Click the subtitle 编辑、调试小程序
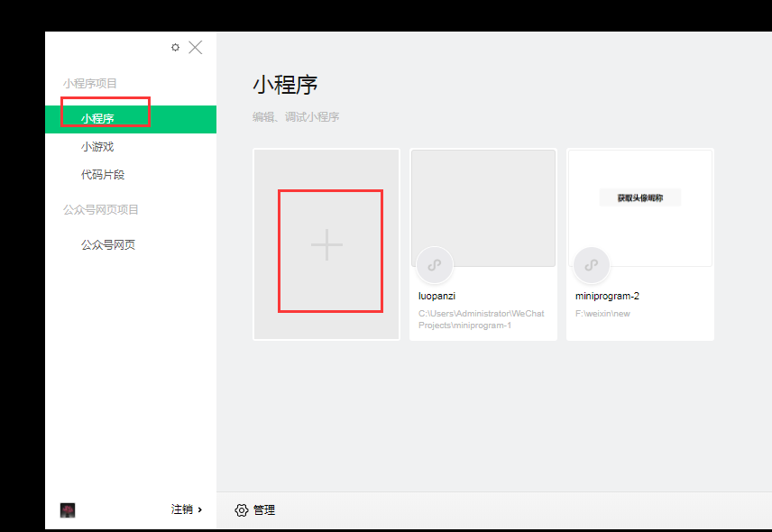The width and height of the screenshot is (772, 532). (296, 117)
